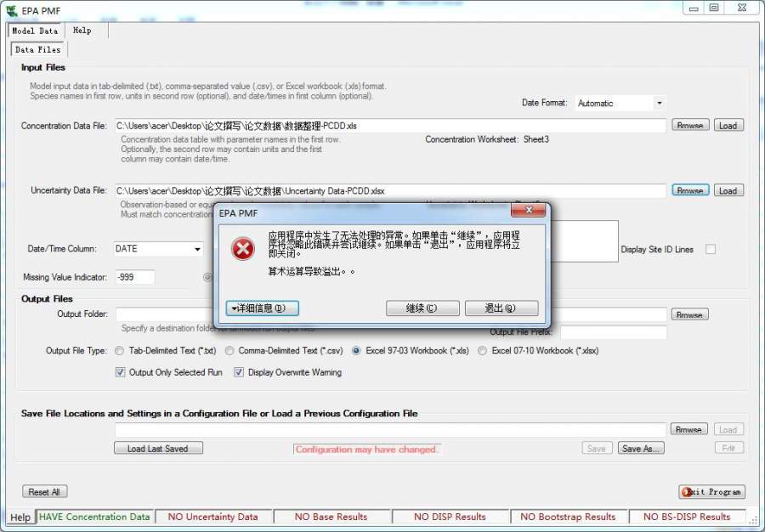The height and width of the screenshot is (532, 765).
Task: Click the Missing Value Indicator field
Action: coord(135,277)
